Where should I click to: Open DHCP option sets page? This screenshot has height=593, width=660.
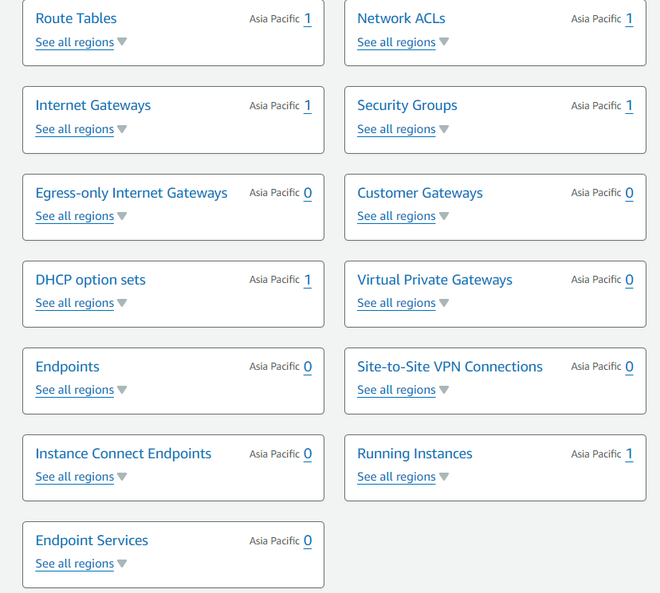click(x=90, y=280)
